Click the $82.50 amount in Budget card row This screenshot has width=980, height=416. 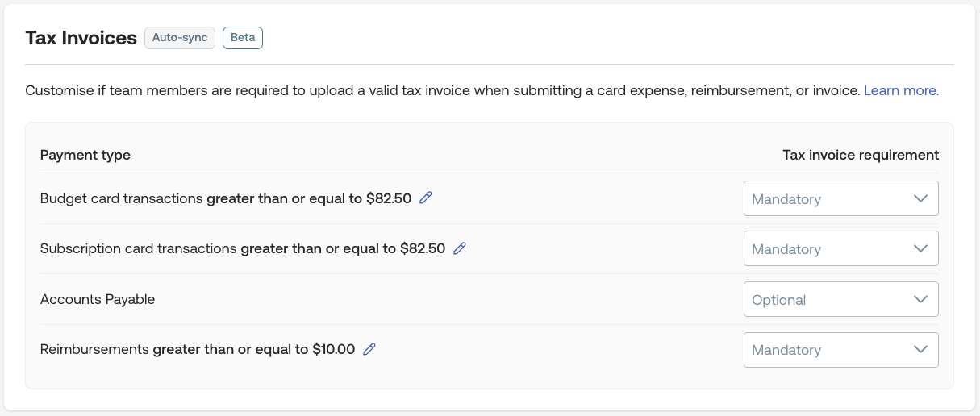pyautogui.click(x=388, y=198)
